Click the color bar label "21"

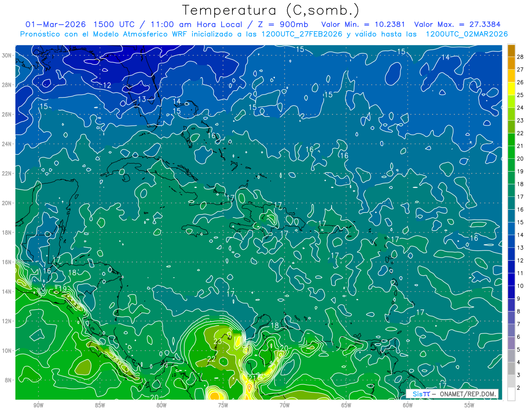(x=520, y=146)
